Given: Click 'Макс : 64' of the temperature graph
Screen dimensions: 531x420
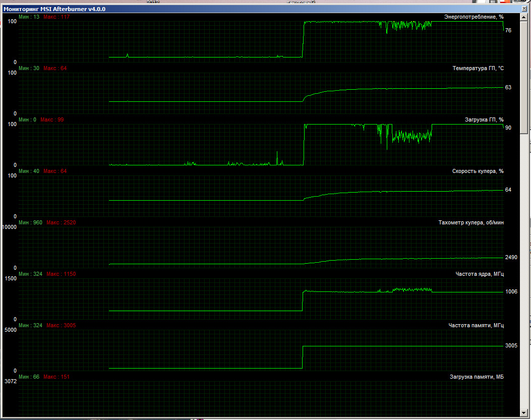Looking at the screenshot, I should coord(55,69).
